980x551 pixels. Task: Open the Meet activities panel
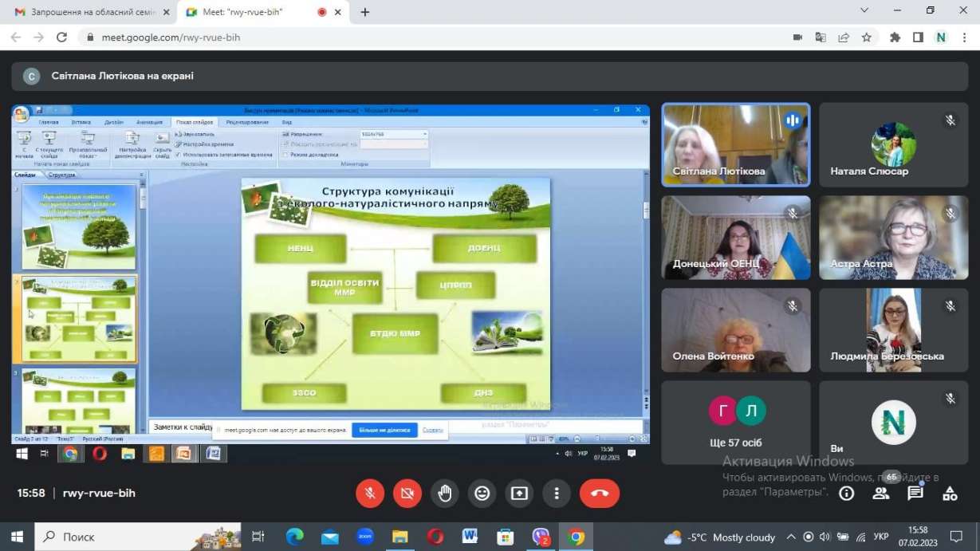tap(950, 494)
